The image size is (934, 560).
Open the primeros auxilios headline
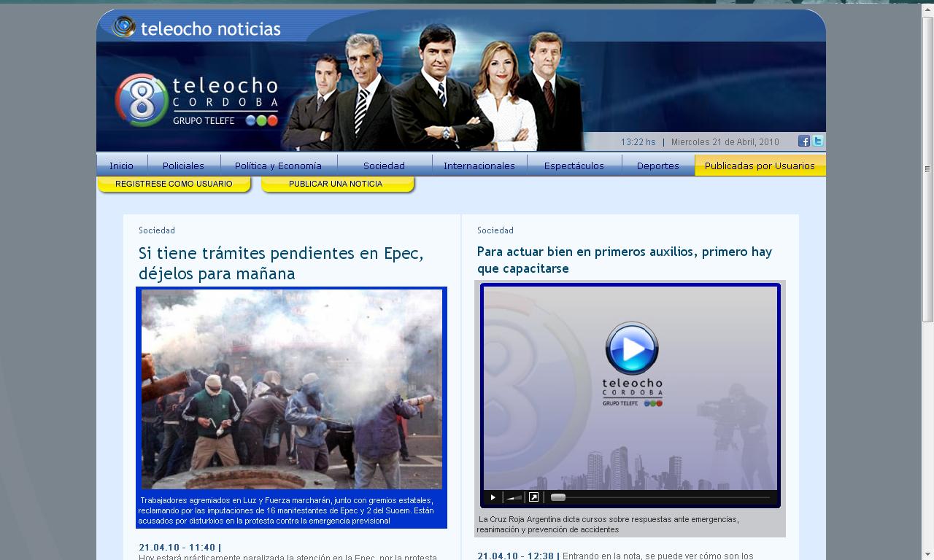click(x=625, y=260)
